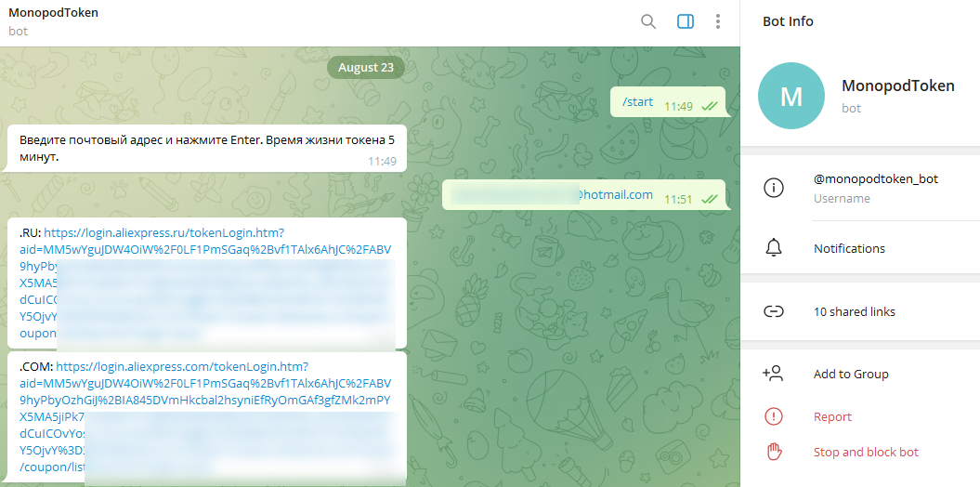Screen dimensions: 980x487
Task: Click the @monopodtoken_bot username text
Action: point(876,179)
